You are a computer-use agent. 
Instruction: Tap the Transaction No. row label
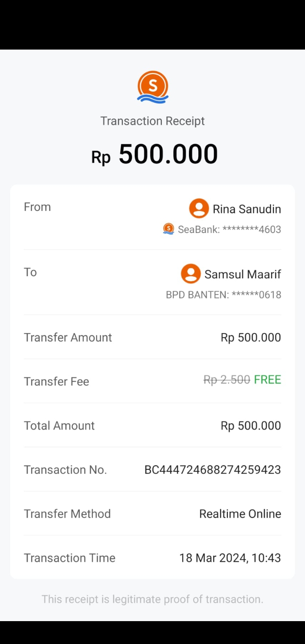point(65,470)
